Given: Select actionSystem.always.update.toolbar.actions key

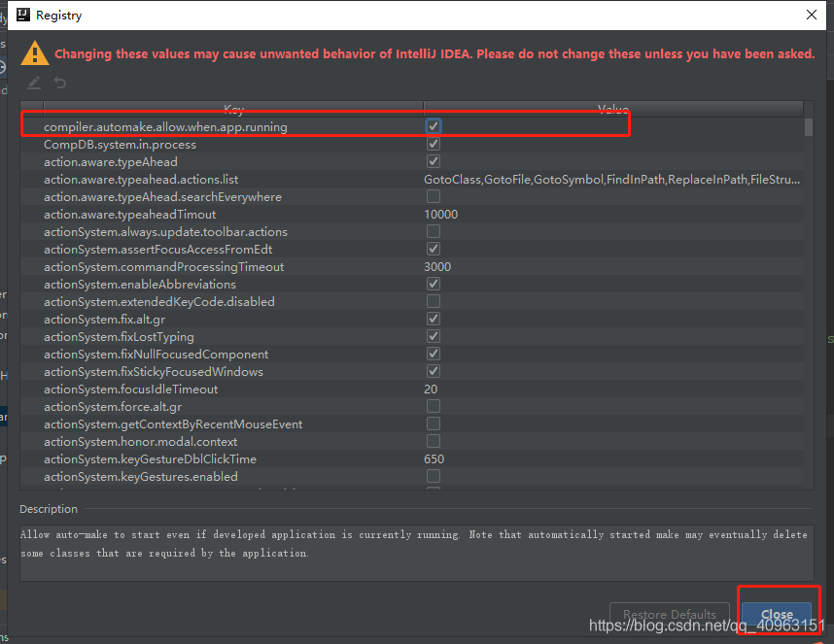Looking at the screenshot, I should click(165, 232).
